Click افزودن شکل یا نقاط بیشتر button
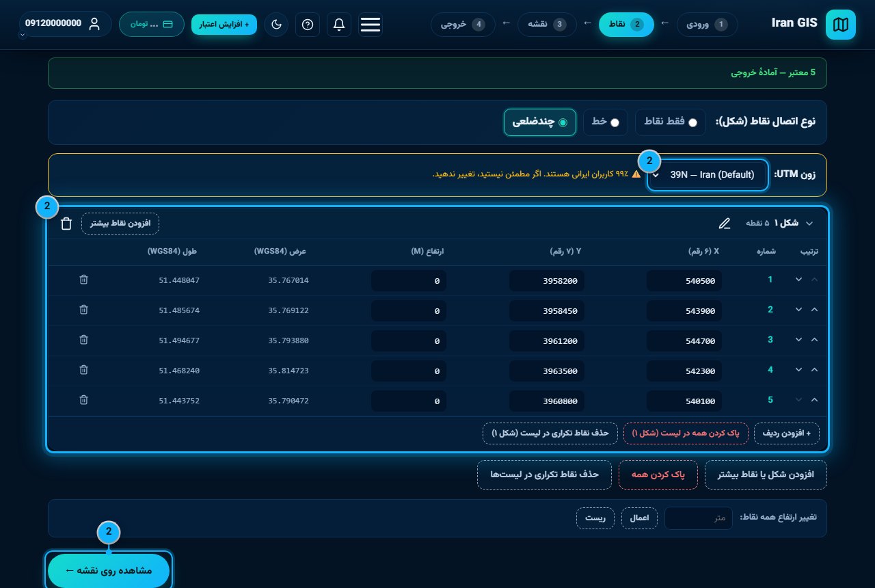 766,475
